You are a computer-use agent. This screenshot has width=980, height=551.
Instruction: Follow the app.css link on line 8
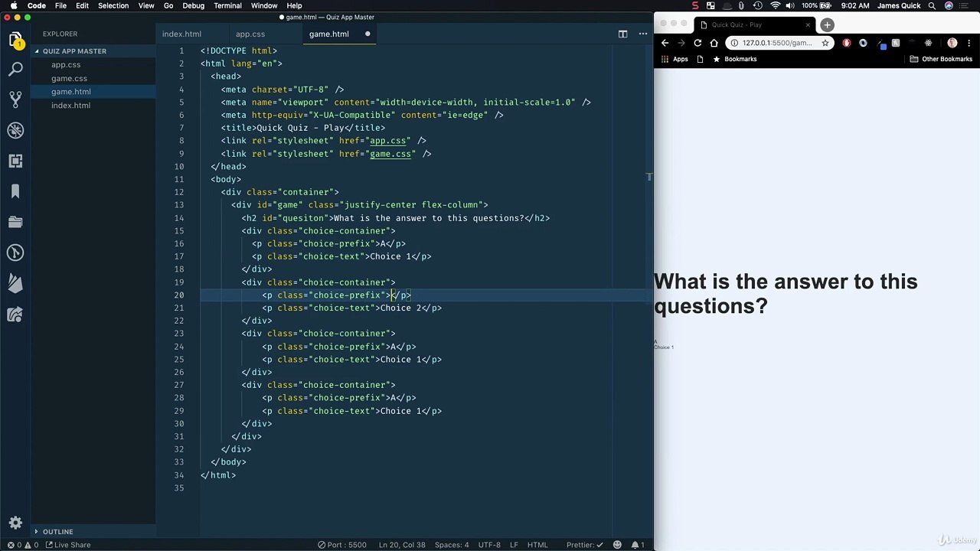(x=387, y=141)
